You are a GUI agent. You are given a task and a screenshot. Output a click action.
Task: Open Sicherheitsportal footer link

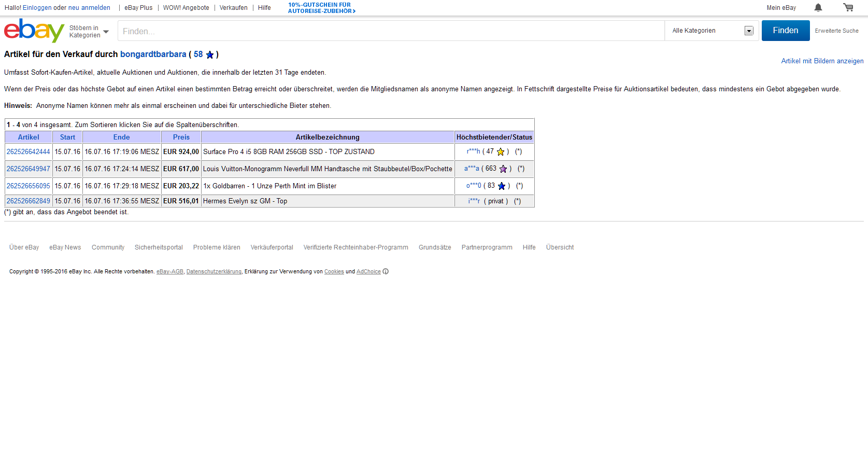(159, 247)
